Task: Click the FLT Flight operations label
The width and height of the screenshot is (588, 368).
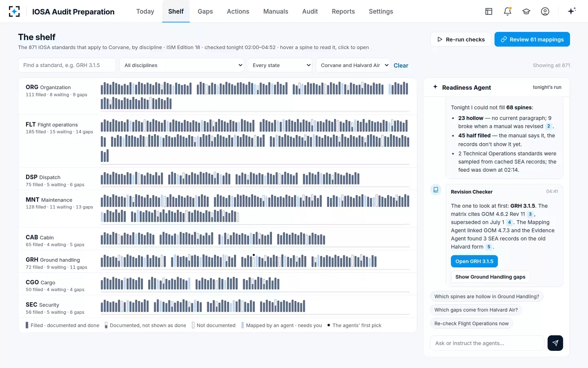Action: point(52,124)
